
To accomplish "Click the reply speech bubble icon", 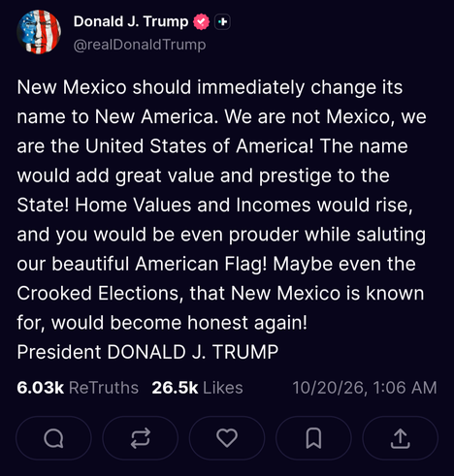I will (53, 438).
